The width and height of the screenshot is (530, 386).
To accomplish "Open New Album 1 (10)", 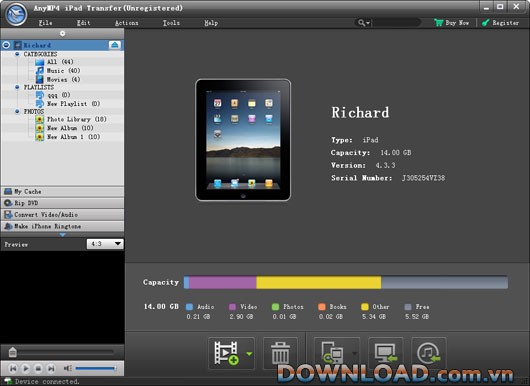I will [73, 137].
